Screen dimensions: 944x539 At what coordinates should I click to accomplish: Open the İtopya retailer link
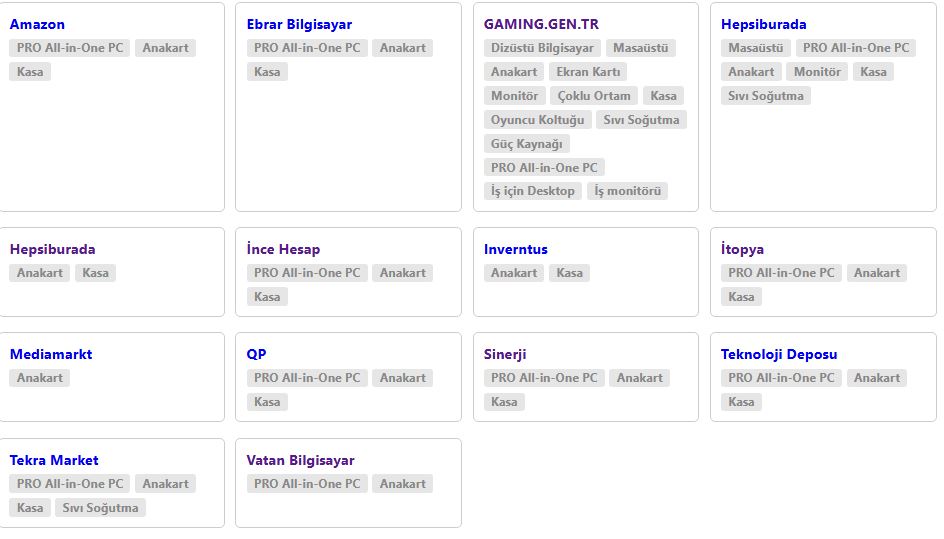742,249
